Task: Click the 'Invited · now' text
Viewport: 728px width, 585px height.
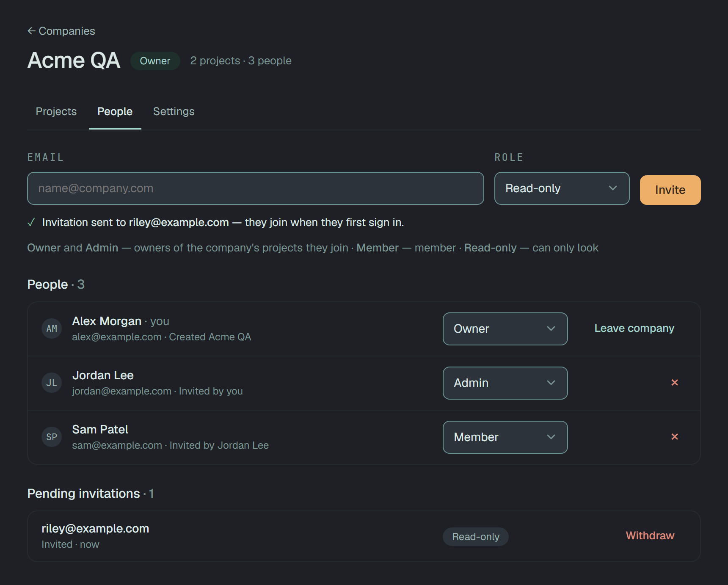Action: click(x=70, y=544)
